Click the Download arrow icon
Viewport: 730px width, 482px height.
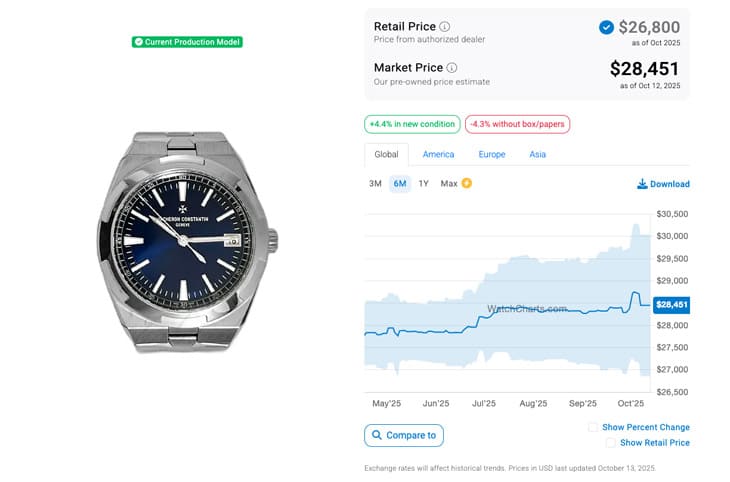642,184
